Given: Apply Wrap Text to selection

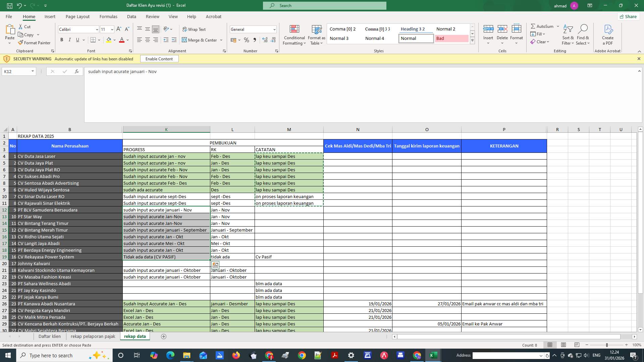Looking at the screenshot, I should (x=195, y=29).
